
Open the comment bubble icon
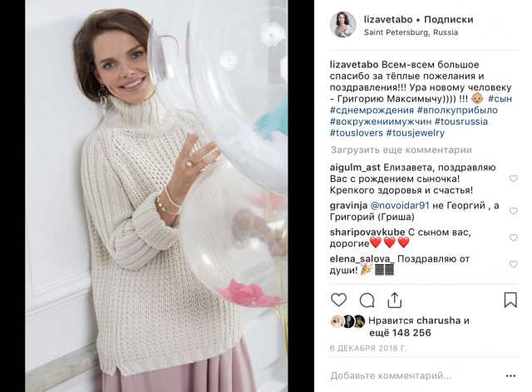(367, 300)
